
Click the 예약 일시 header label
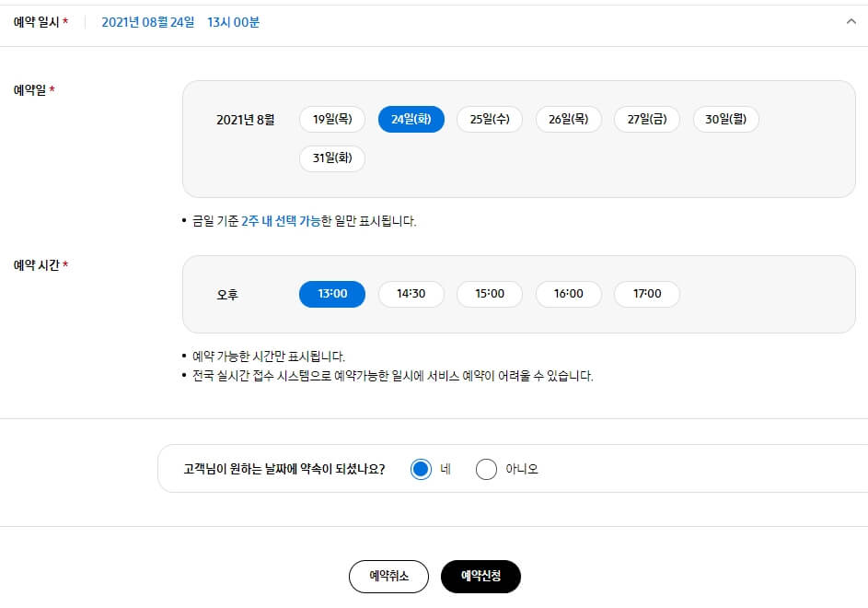point(35,20)
